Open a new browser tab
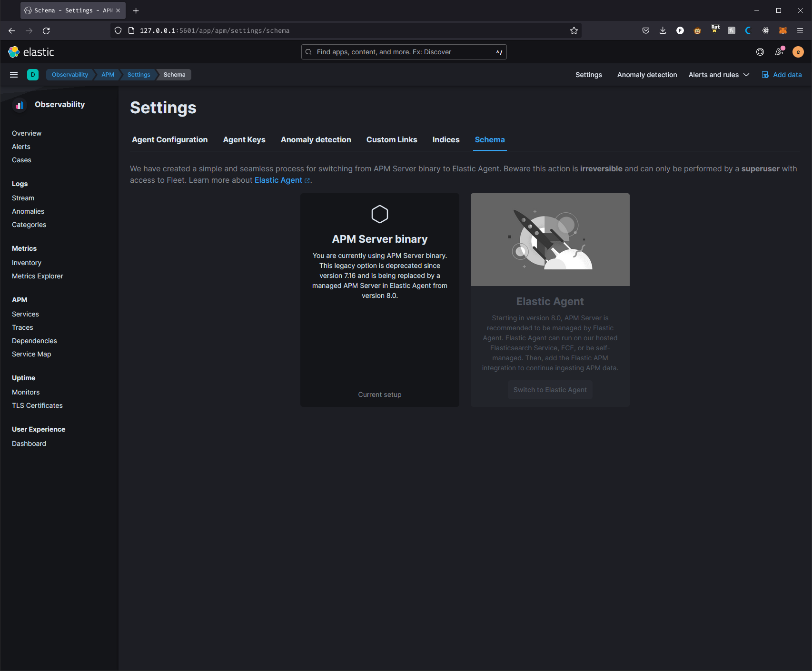The image size is (812, 671). coord(136,10)
